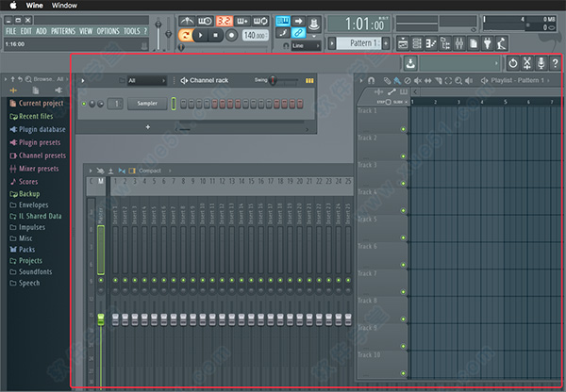Toggle typing keyboard to piano icon
Screen dimensions: 566x392
tap(283, 21)
